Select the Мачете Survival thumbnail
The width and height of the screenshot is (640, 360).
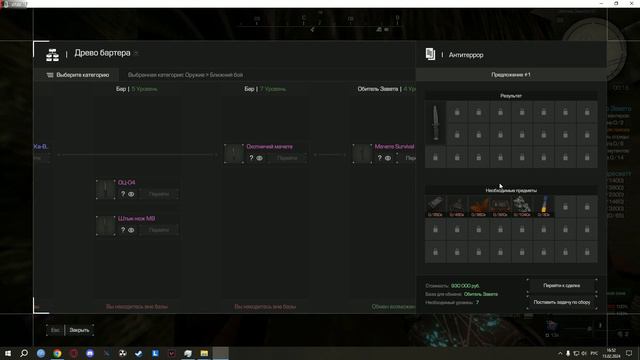(362, 153)
